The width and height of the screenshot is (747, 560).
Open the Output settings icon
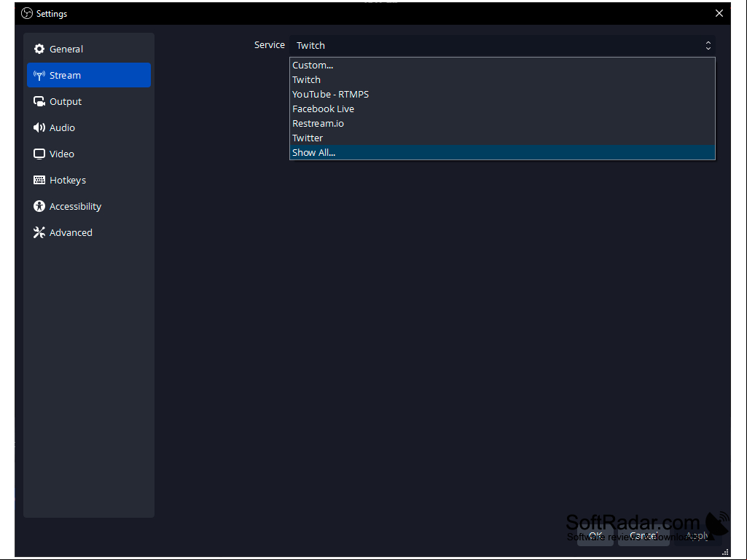[x=39, y=101]
